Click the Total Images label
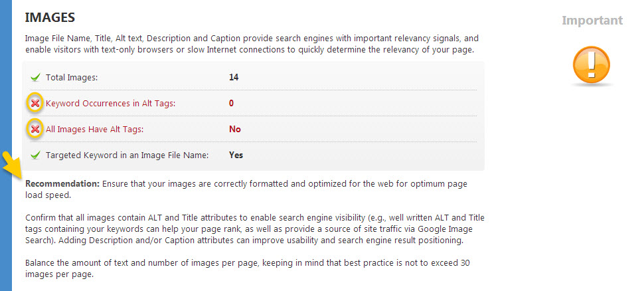644x291 pixels. tap(72, 78)
